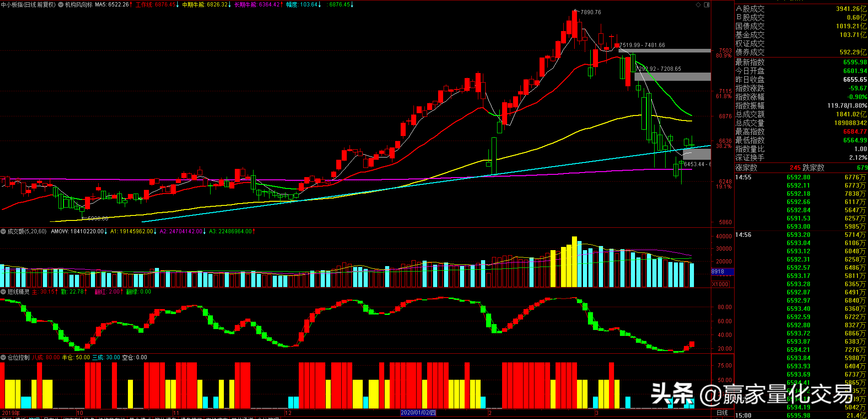Screen dimensions: 868x419
Task: Click the X1000 volume scale label
Action: [x=721, y=284]
